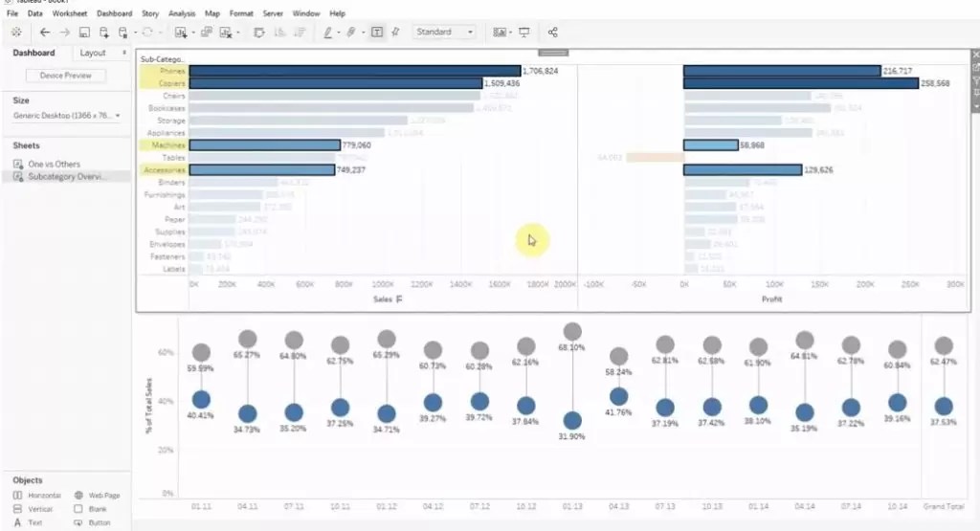
Task: Expand refresh dropdown arrow
Action: tap(160, 33)
